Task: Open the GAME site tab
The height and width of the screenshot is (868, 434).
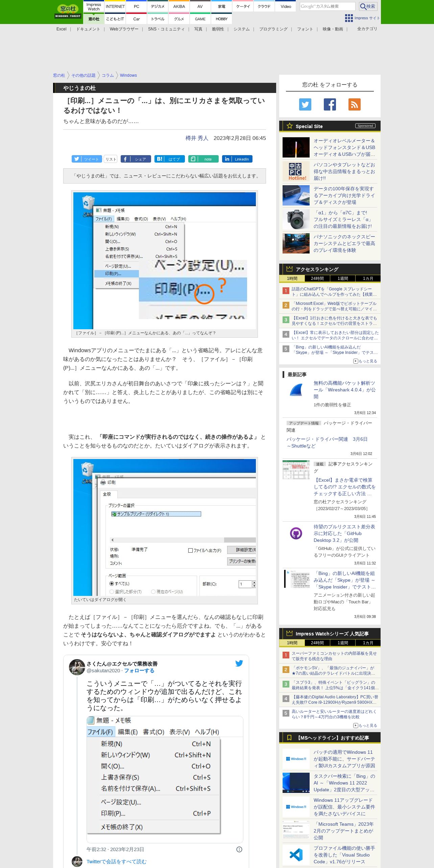Action: [x=200, y=19]
